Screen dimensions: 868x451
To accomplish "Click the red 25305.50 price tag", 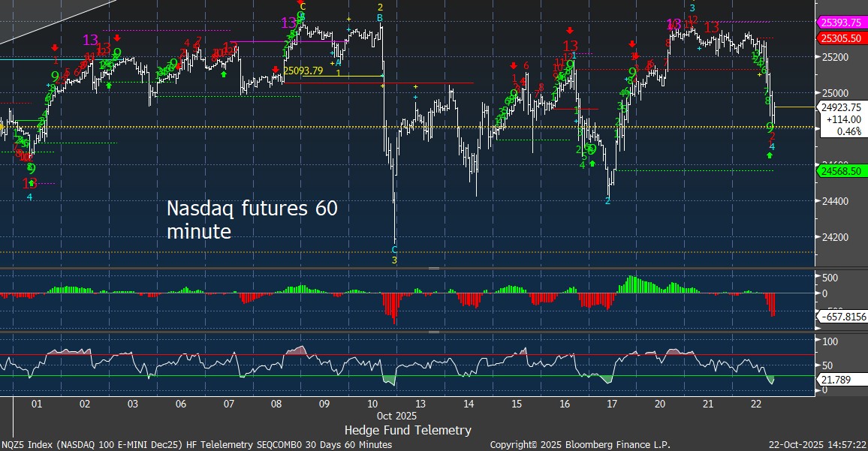I will [840, 38].
